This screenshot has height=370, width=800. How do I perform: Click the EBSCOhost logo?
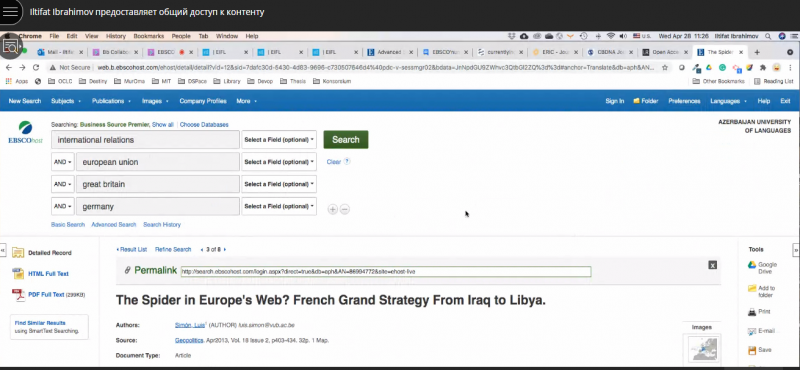pos(25,133)
